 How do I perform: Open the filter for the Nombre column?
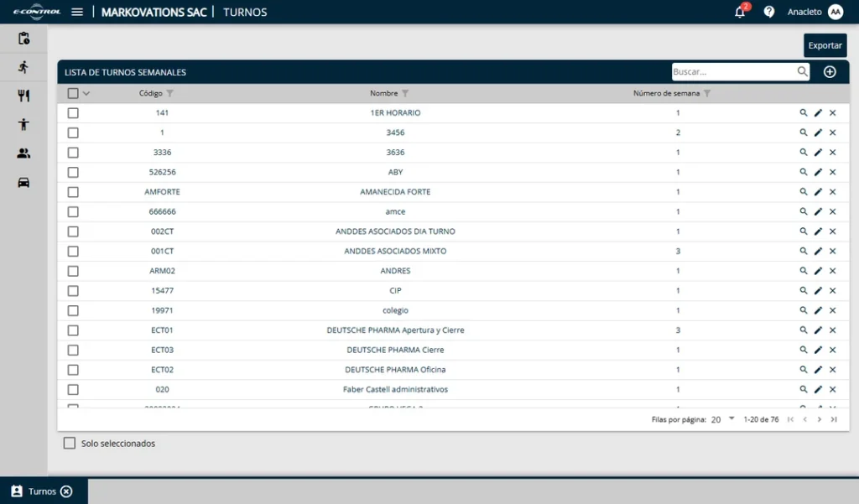coord(405,93)
